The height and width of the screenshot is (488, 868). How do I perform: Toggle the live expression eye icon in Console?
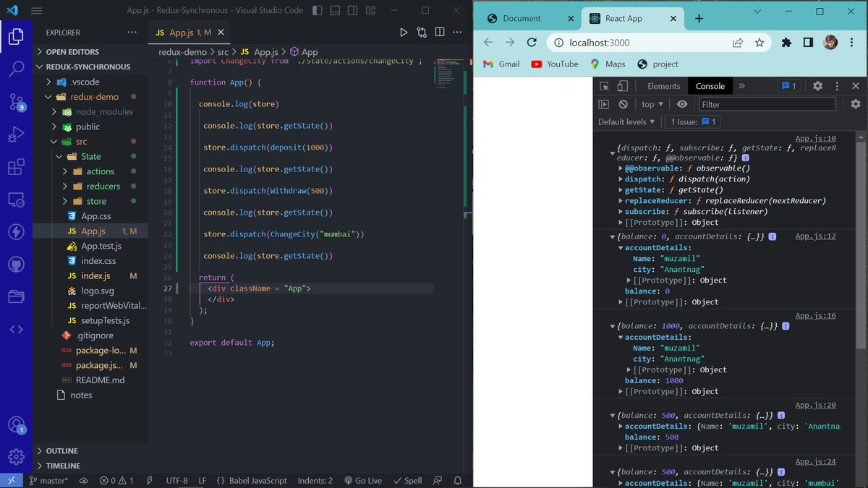point(682,104)
